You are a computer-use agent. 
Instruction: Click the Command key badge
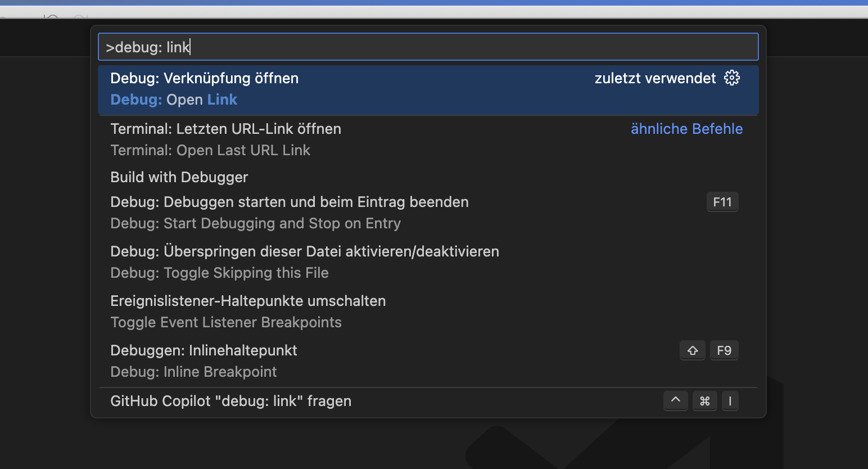coord(704,400)
